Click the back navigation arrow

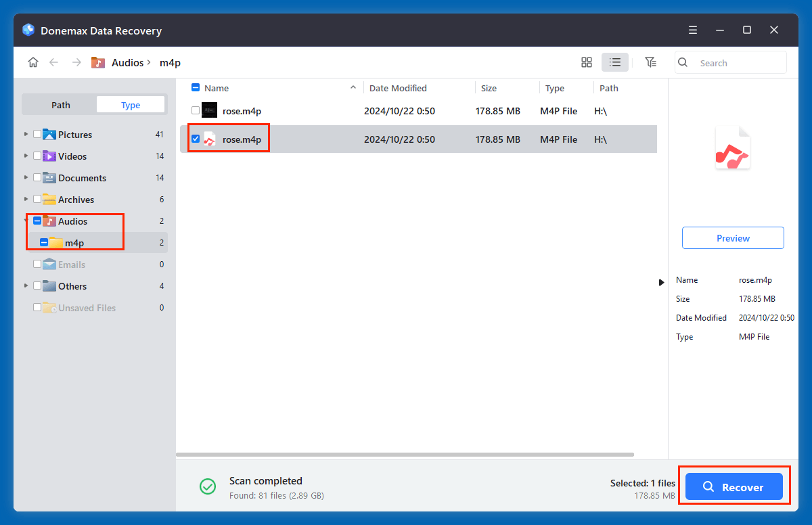[x=54, y=62]
